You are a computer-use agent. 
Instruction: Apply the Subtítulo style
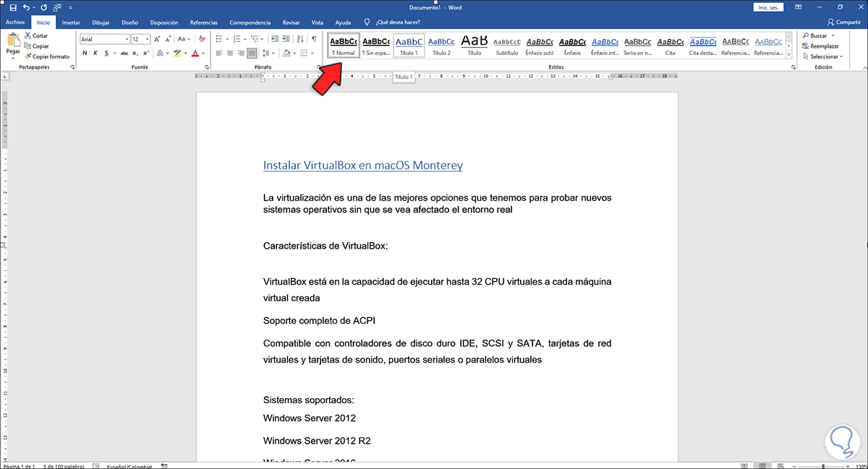[507, 46]
